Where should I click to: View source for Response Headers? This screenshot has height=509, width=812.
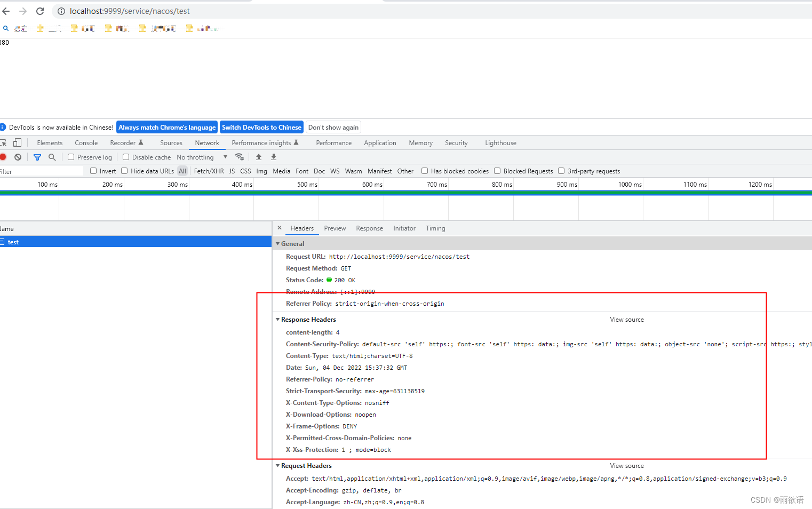point(627,320)
